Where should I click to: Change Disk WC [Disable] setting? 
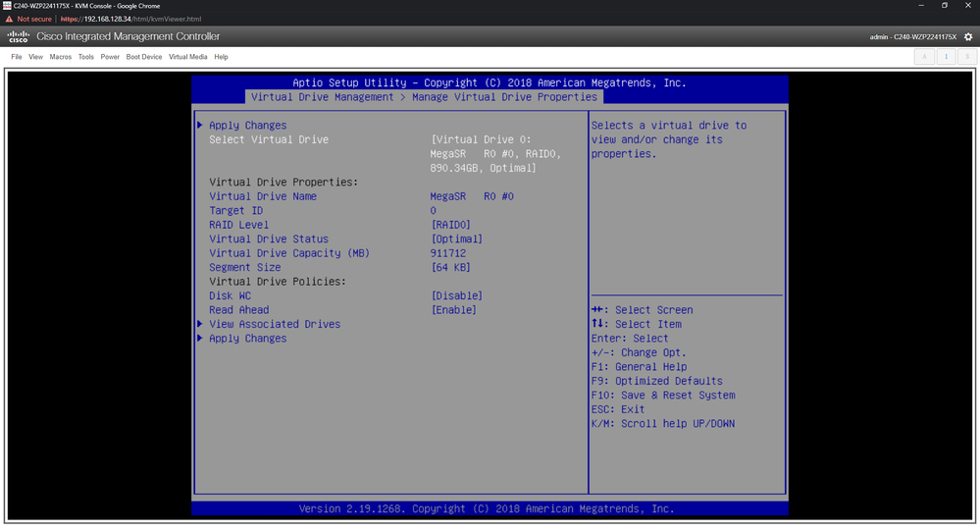[x=456, y=295]
